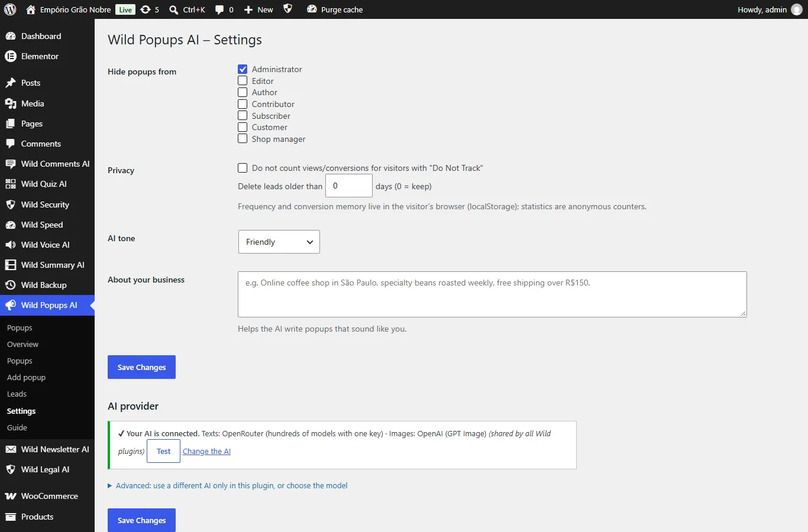Click the Wild Quiz AI icon
The height and width of the screenshot is (532, 808).
(x=11, y=184)
